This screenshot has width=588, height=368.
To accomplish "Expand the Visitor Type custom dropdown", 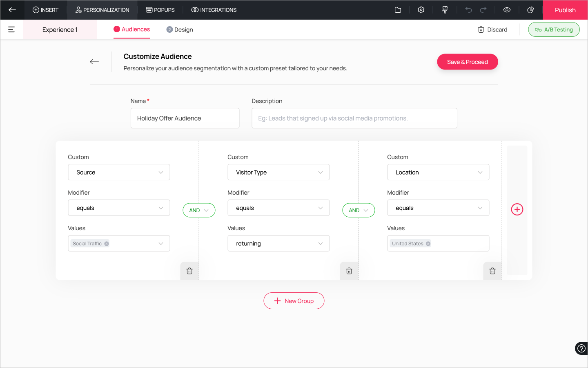I will pos(278,172).
